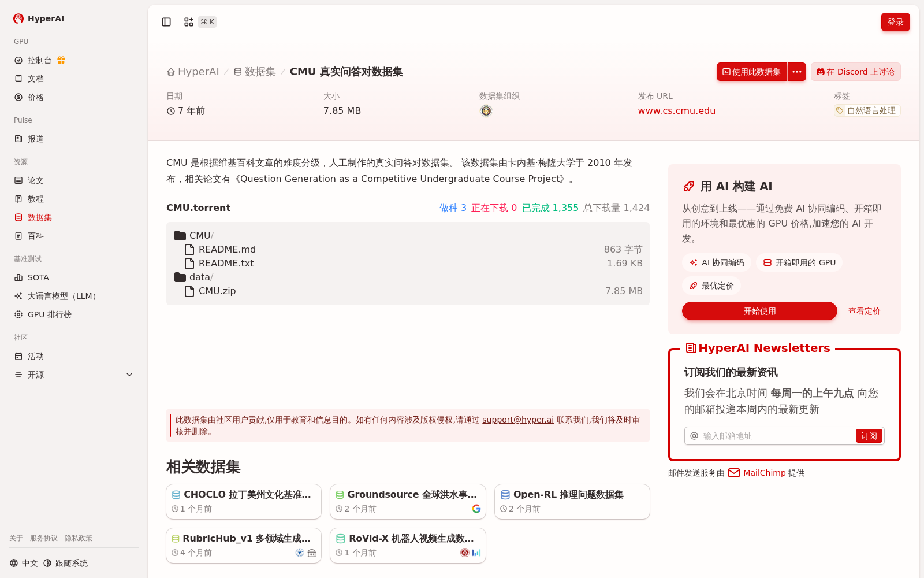
Task: Open the three-dots more options dropdown
Action: coord(797,72)
